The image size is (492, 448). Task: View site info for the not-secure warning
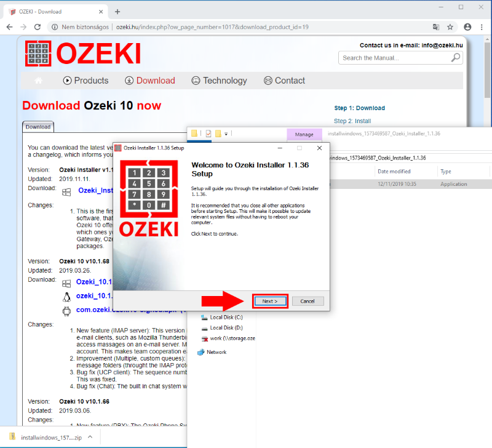click(55, 27)
